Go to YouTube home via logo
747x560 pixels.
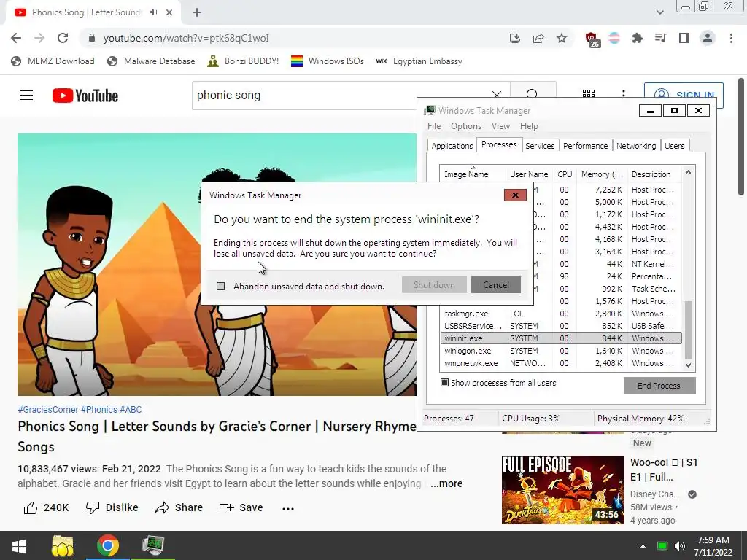click(85, 96)
